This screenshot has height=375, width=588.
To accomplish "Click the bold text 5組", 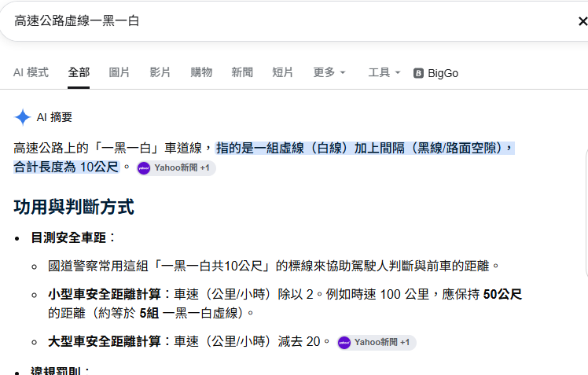I will pyautogui.click(x=149, y=313).
